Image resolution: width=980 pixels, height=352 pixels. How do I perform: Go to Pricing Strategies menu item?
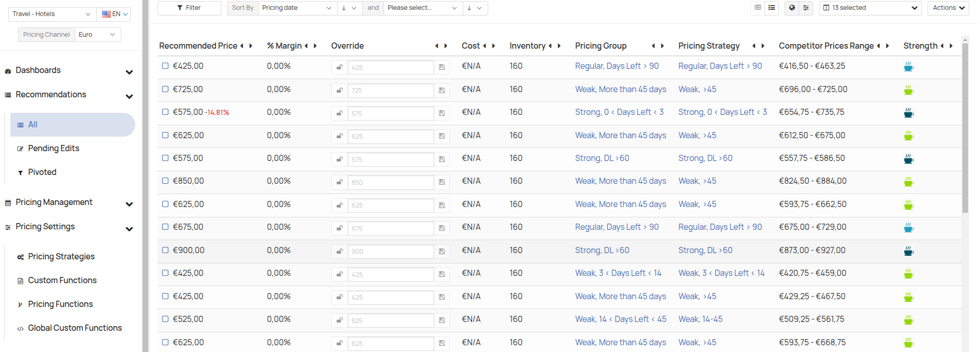[x=61, y=257]
